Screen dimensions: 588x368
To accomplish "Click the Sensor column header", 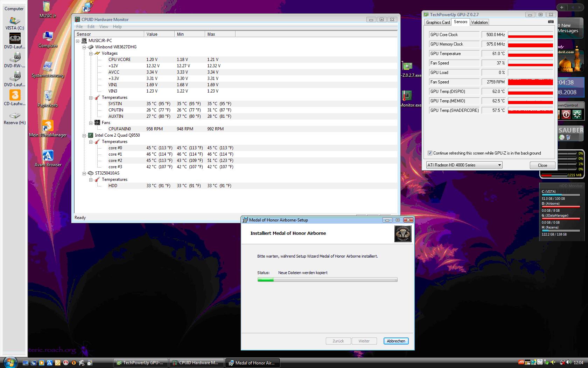I will (x=109, y=34).
